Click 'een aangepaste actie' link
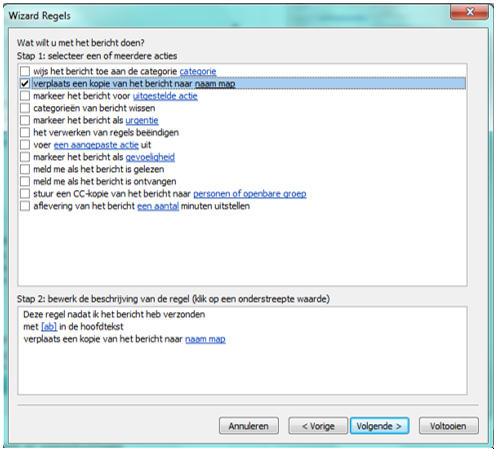 [96, 145]
